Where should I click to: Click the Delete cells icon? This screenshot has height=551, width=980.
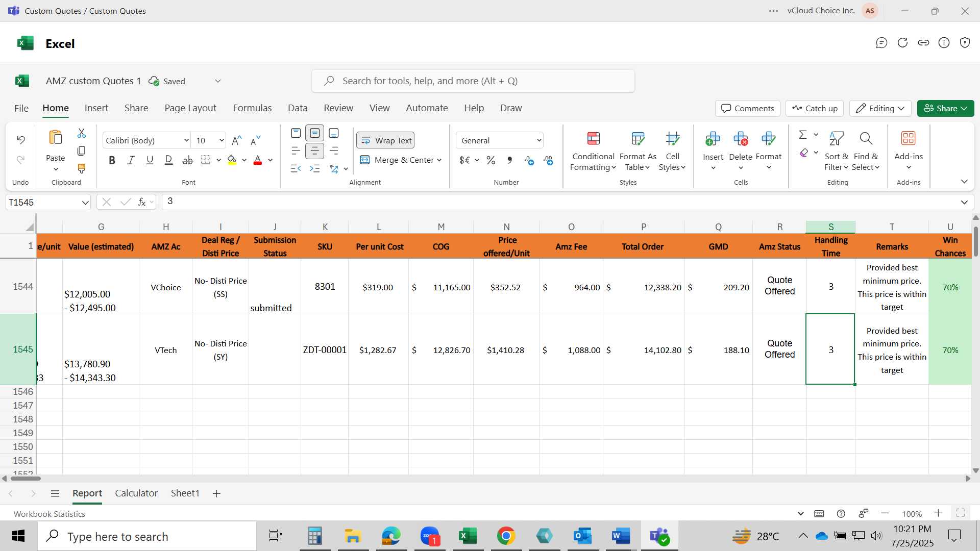(741, 138)
